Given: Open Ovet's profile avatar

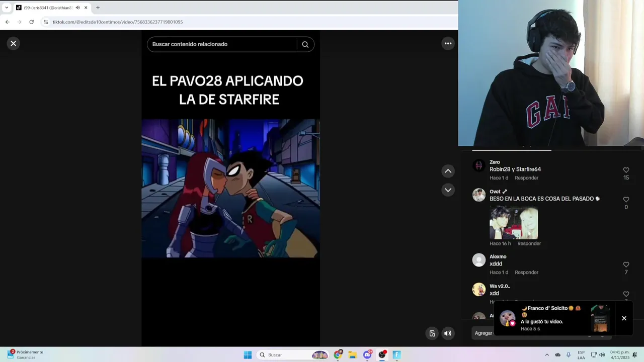Looking at the screenshot, I should pyautogui.click(x=479, y=195).
